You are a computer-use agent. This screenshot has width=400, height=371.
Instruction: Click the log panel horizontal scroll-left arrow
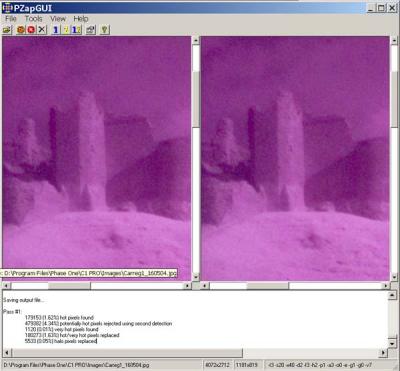[x=6, y=352]
